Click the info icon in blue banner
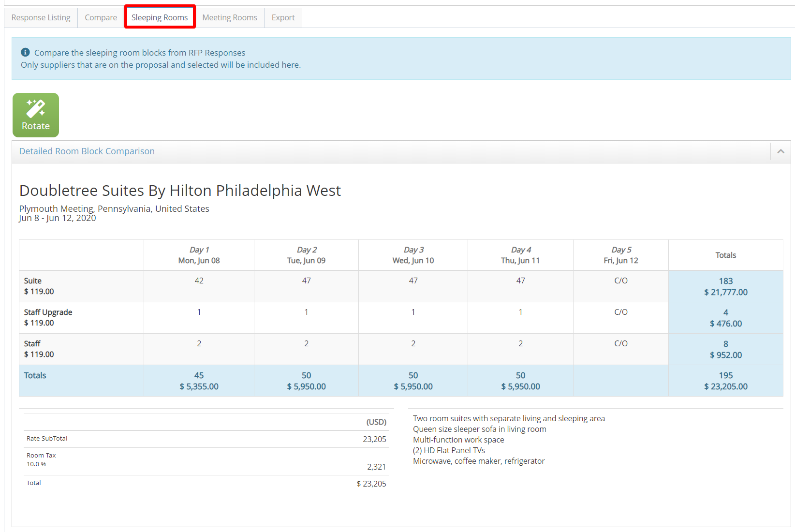Image resolution: width=795 pixels, height=532 pixels. point(25,52)
